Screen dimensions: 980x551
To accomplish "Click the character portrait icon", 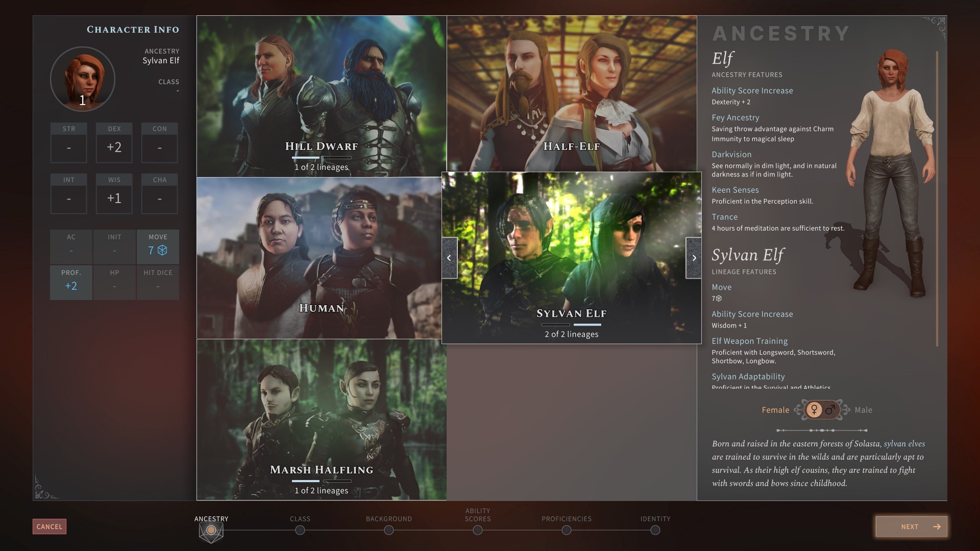I will (x=83, y=79).
